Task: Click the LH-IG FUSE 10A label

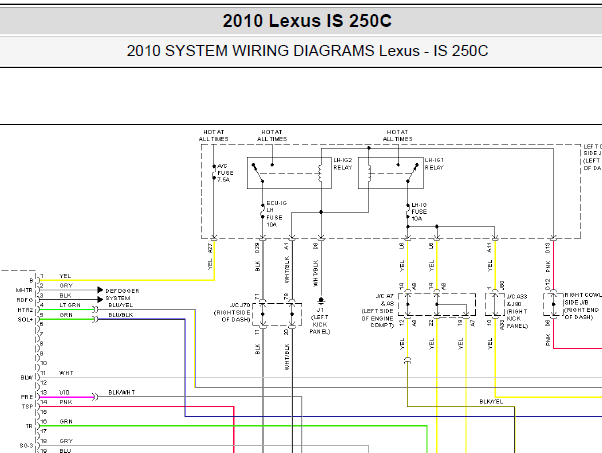Action: coord(419,212)
